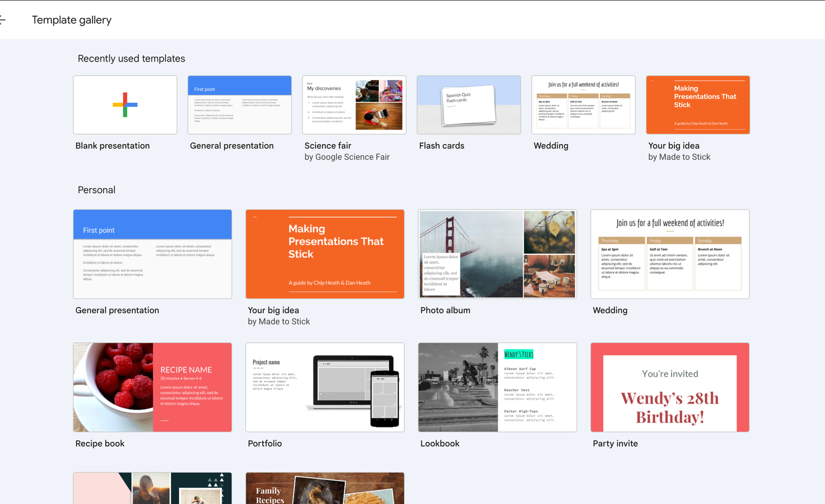Click the Flash cards label
Image resolution: width=825 pixels, height=504 pixels.
coord(441,146)
